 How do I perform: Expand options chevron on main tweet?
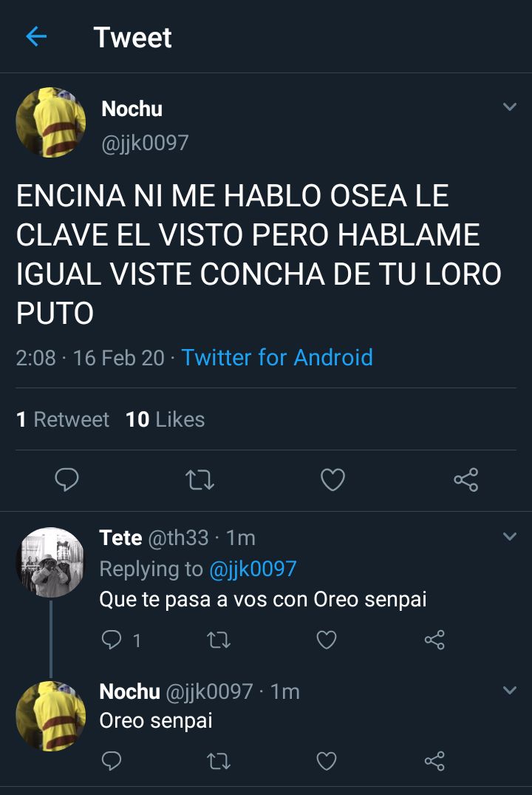pos(510,106)
